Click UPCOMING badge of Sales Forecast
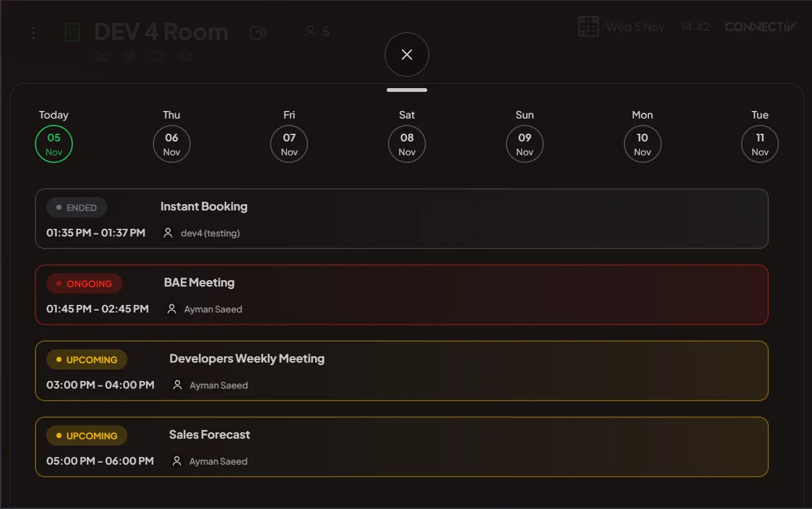 click(87, 435)
